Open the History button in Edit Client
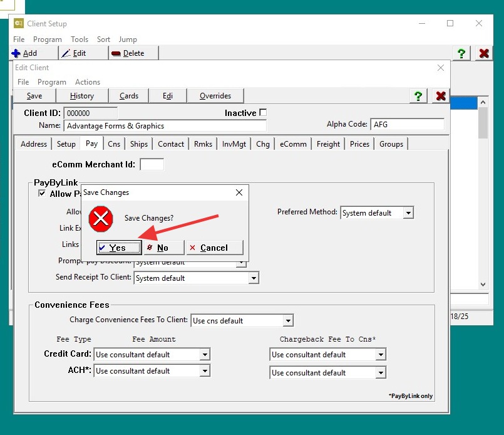This screenshot has width=504, height=435. (82, 96)
